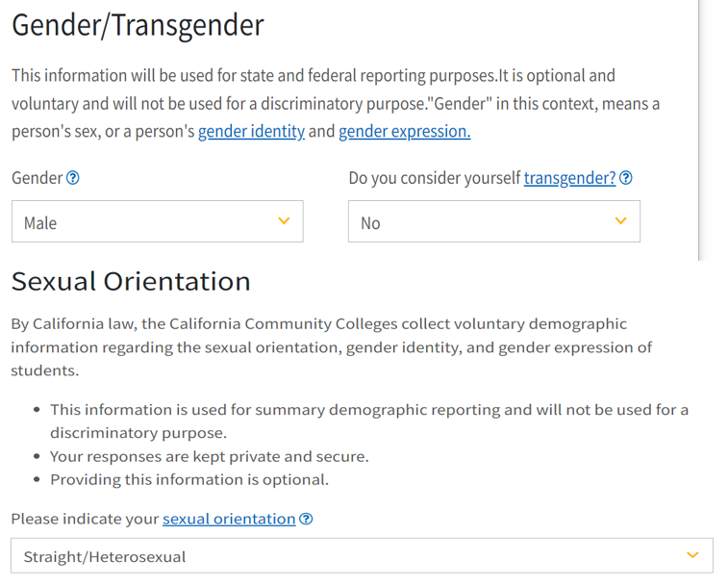Click the orange chevron in the No dropdown
This screenshot has height=587, width=728.
[x=620, y=221]
